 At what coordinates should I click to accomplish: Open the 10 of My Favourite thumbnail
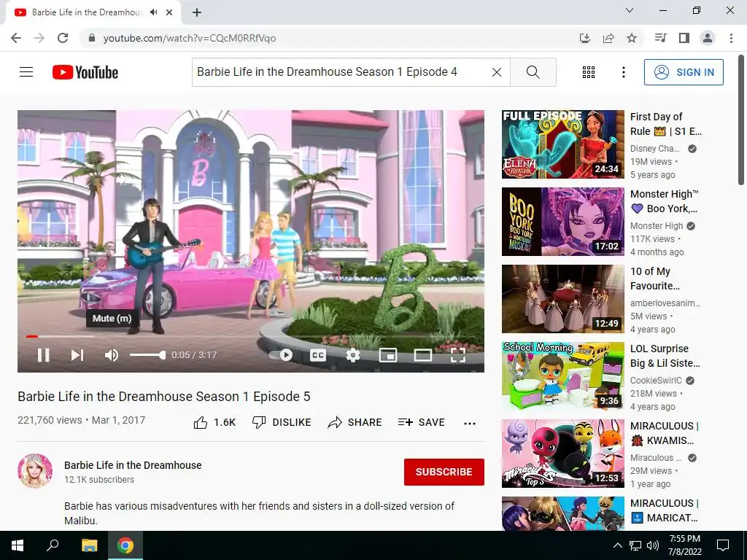coord(562,298)
